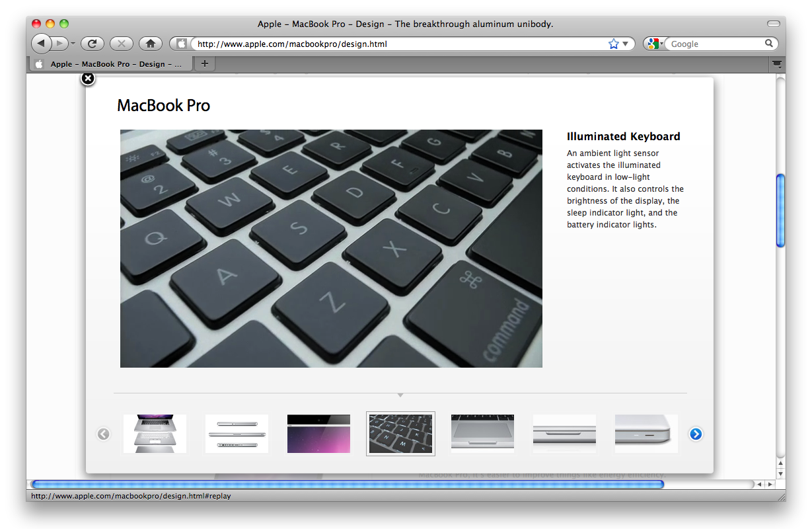Screen dimensions: 812x529
Task: Close the MacBook Pro gallery overlay
Action: [88, 79]
